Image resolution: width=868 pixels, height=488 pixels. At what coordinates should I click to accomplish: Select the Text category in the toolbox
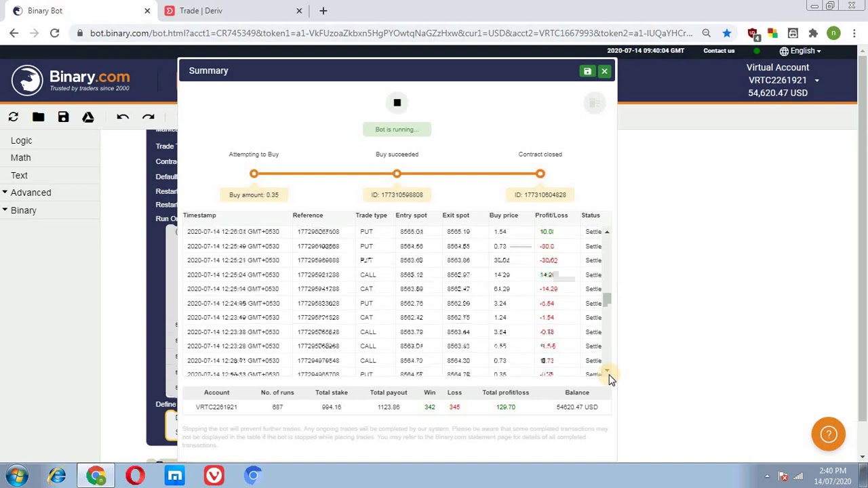[x=19, y=175]
